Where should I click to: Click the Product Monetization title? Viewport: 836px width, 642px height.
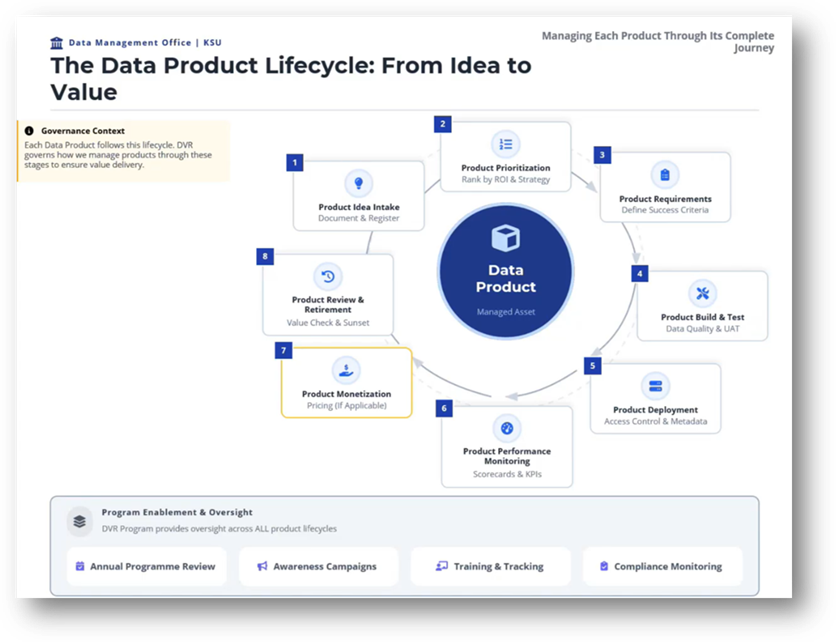pyautogui.click(x=347, y=394)
